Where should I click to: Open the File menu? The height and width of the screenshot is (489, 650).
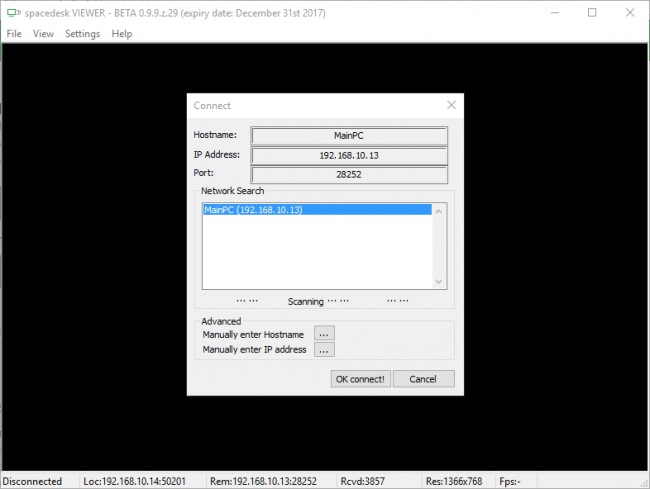pyautogui.click(x=14, y=34)
